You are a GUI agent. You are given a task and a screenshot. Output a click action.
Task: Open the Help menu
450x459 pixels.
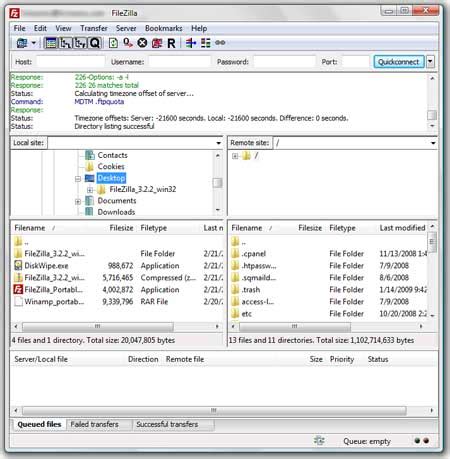[199, 28]
